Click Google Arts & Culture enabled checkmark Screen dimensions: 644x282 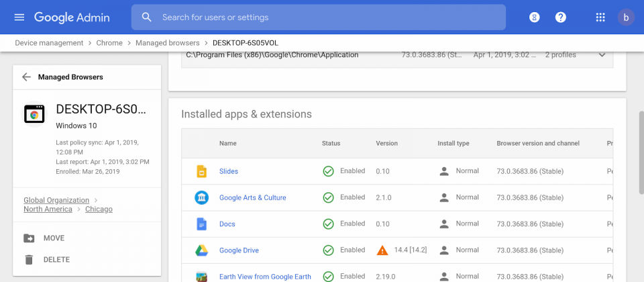pos(328,197)
